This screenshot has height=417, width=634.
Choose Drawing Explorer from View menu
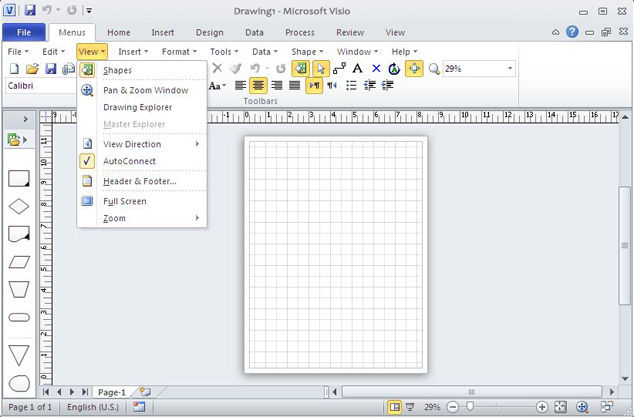(142, 107)
